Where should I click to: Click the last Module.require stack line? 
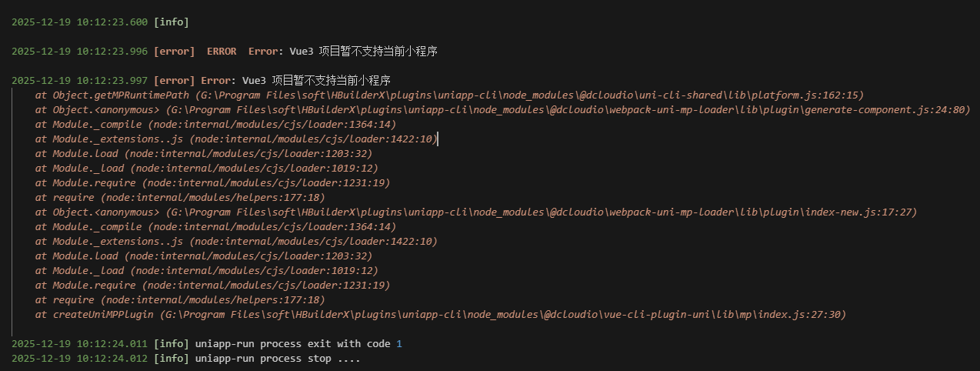[x=212, y=285]
